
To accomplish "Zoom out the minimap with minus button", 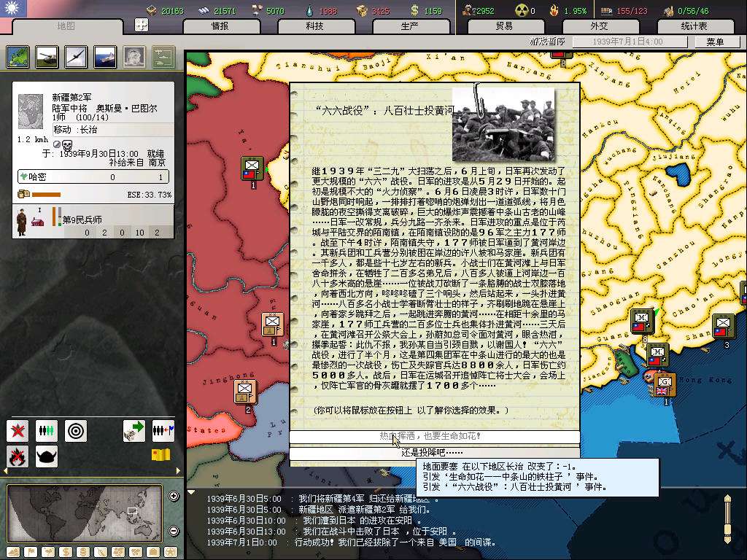I will pyautogui.click(x=174, y=530).
